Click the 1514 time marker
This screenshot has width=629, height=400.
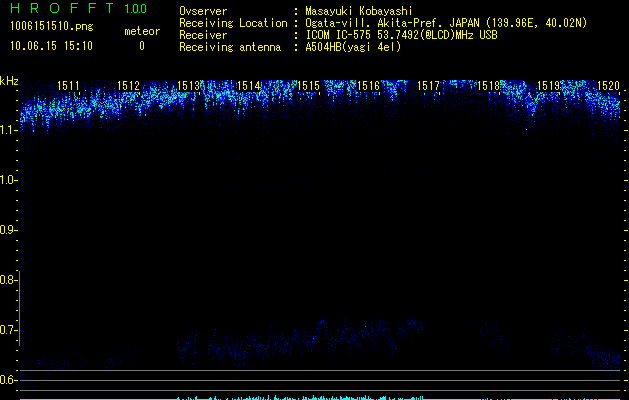point(249,85)
